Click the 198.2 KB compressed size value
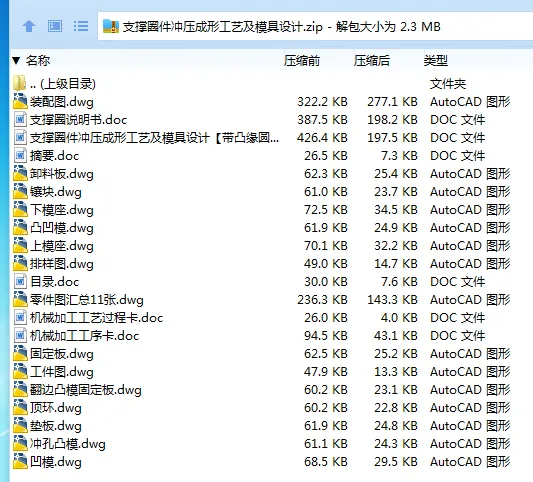The width and height of the screenshot is (533, 482). (x=392, y=120)
